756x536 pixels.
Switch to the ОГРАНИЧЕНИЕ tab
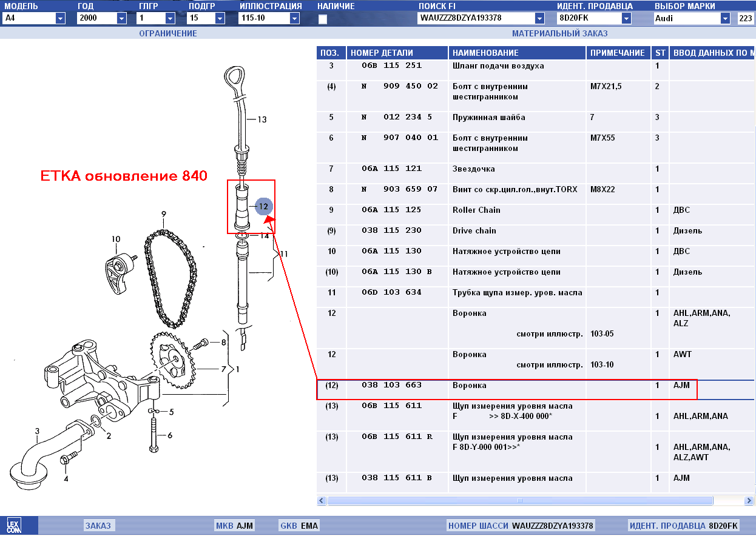click(168, 33)
